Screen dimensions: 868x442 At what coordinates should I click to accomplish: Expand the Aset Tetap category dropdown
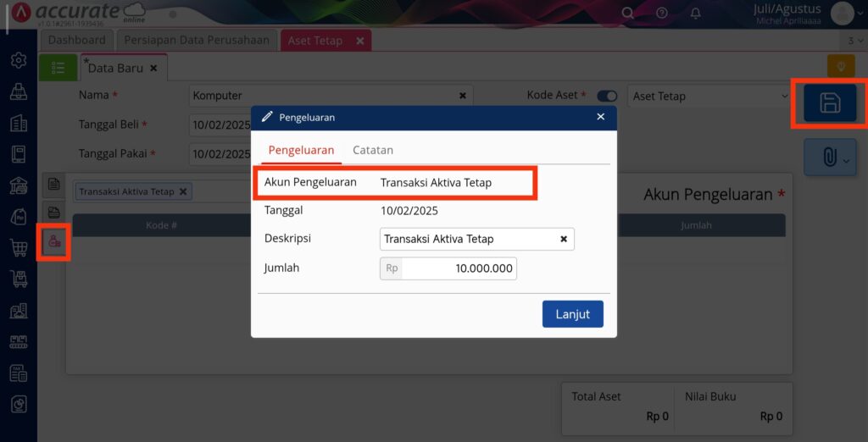click(x=710, y=97)
